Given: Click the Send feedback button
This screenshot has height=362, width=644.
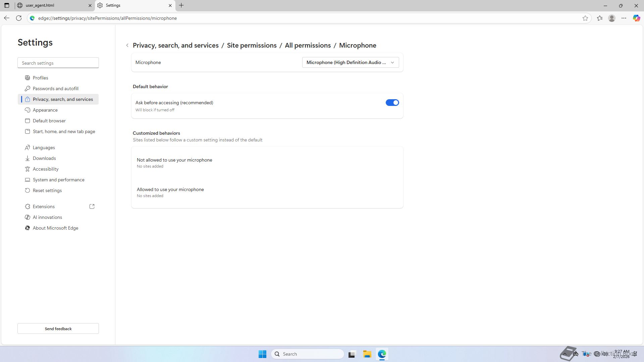Looking at the screenshot, I should 58,328.
